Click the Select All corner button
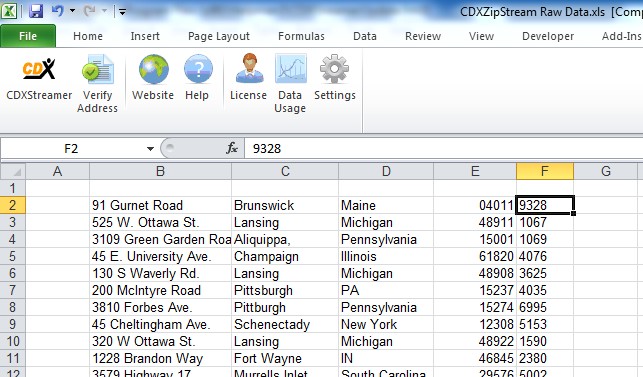The image size is (643, 377). point(13,171)
